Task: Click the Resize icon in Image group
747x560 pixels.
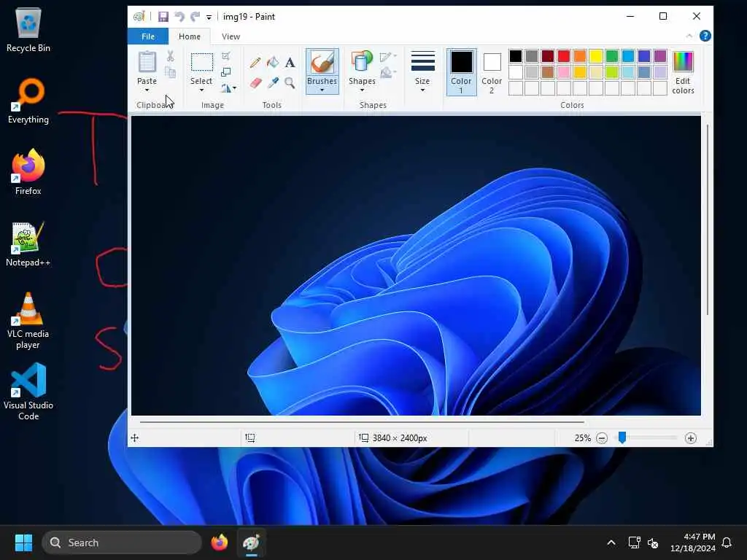Action: 226,72
